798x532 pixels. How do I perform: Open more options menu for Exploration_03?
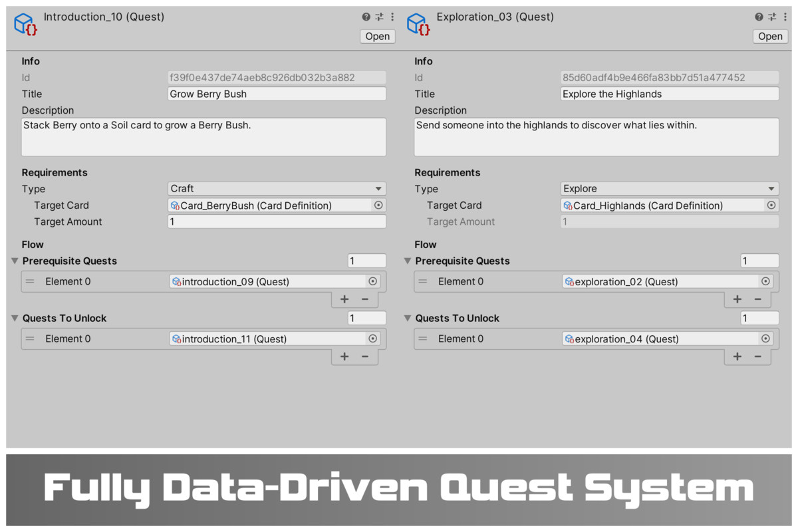click(785, 17)
